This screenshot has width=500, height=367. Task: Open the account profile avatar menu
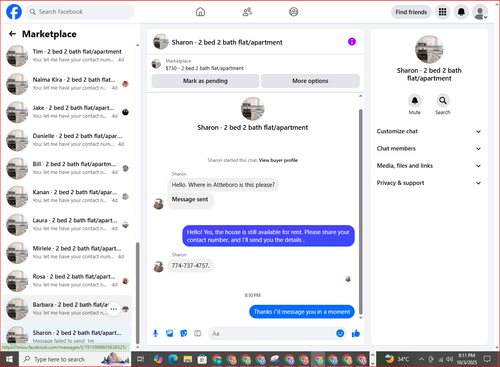pos(480,12)
